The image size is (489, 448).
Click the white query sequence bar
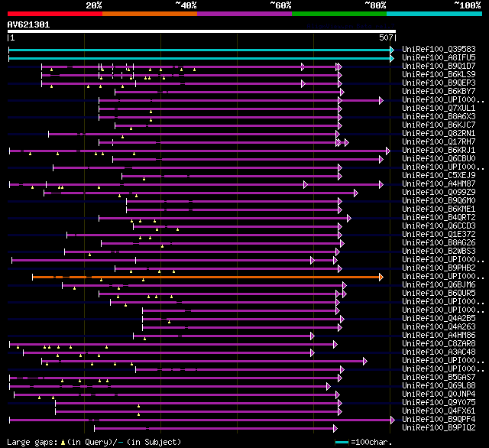tap(202, 31)
